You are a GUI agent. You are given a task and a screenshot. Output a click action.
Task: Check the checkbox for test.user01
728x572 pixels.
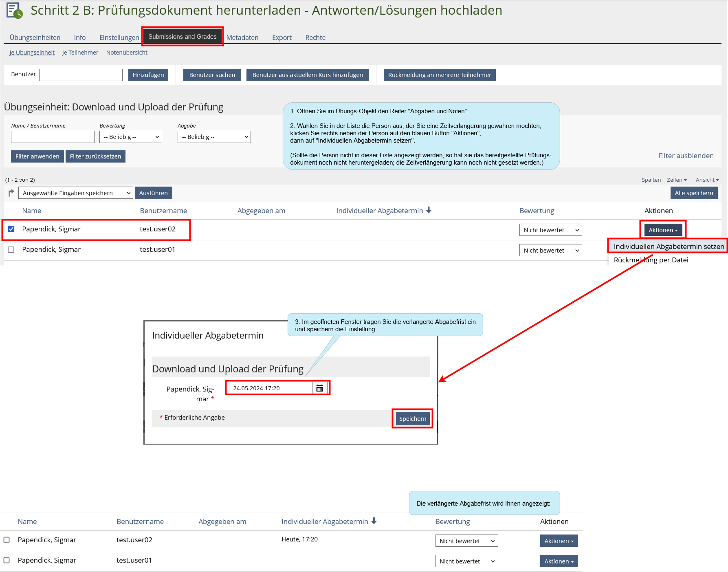11,250
